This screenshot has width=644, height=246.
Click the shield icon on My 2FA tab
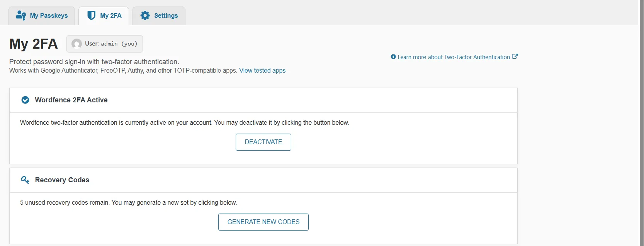point(91,15)
